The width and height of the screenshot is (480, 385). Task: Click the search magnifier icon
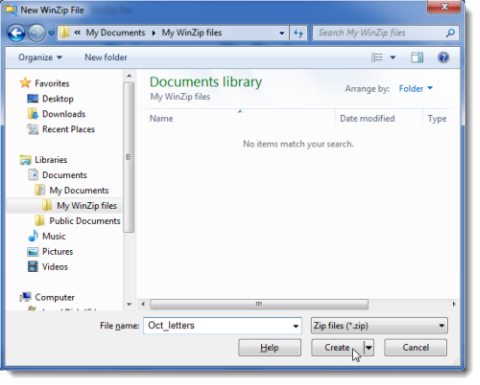(450, 33)
